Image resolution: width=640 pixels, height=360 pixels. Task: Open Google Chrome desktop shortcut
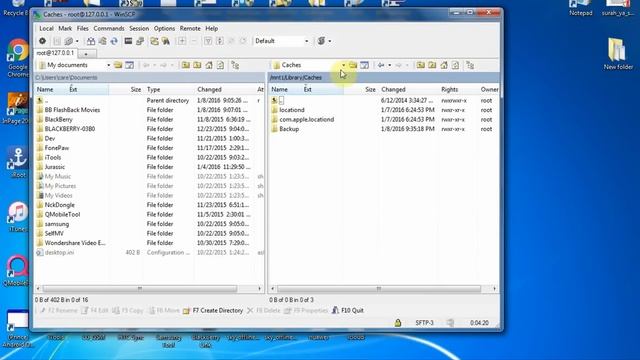[18, 58]
